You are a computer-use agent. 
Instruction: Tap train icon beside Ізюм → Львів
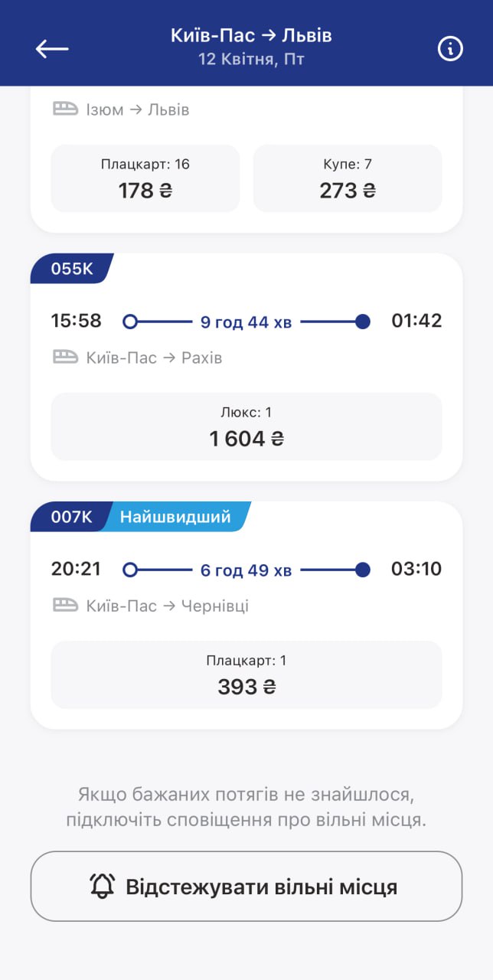[x=65, y=109]
